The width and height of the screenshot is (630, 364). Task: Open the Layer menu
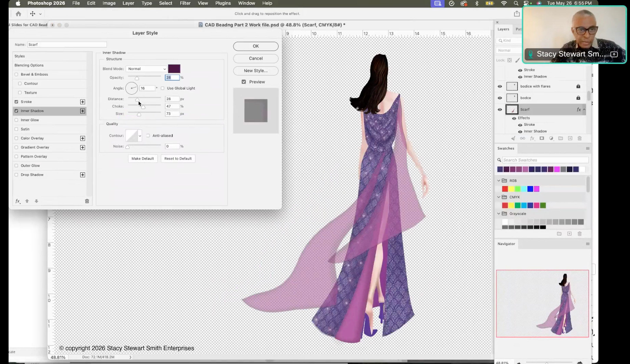(x=128, y=3)
